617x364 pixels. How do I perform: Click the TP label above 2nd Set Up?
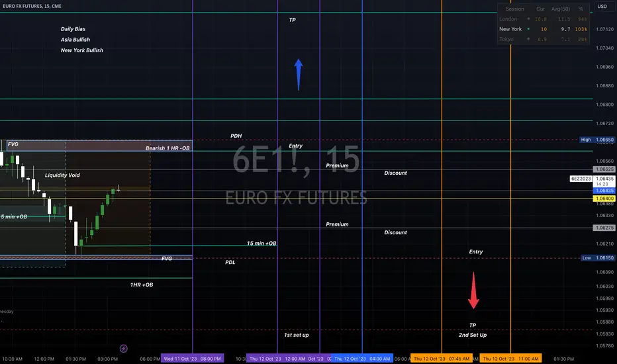click(x=473, y=326)
